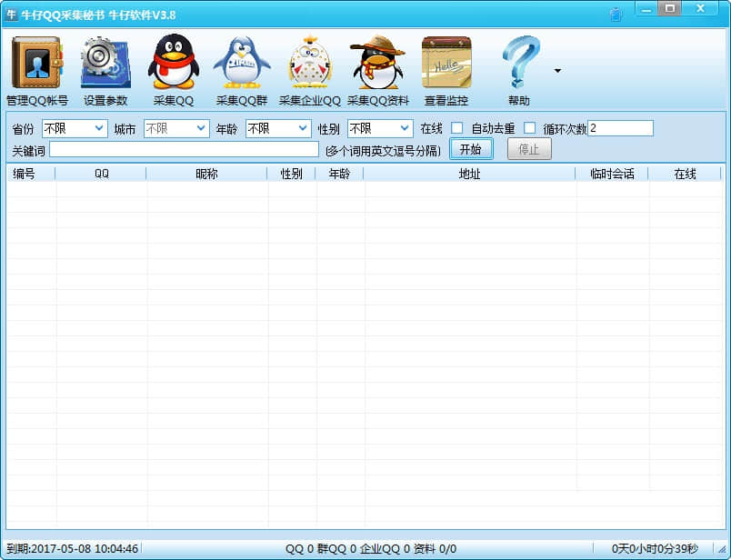This screenshot has width=731, height=560.
Task: Click the QQ 0 群QQ 0 counter status text
Action: [371, 548]
